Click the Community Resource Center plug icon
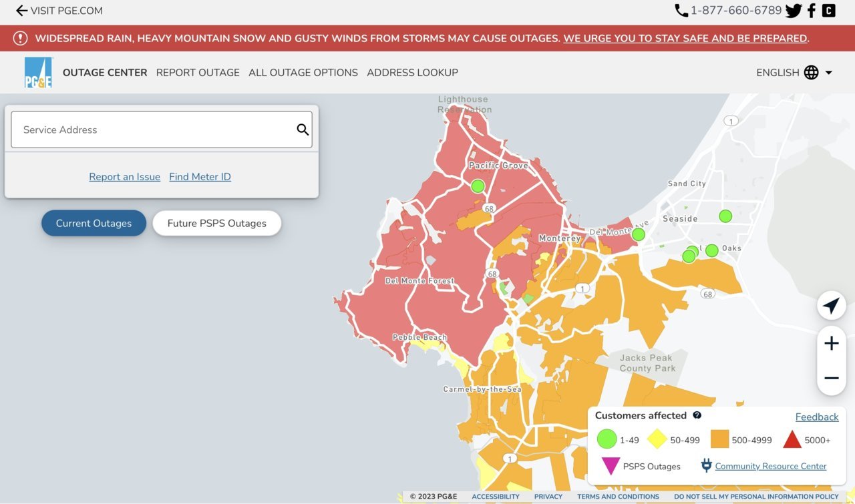 pos(706,465)
